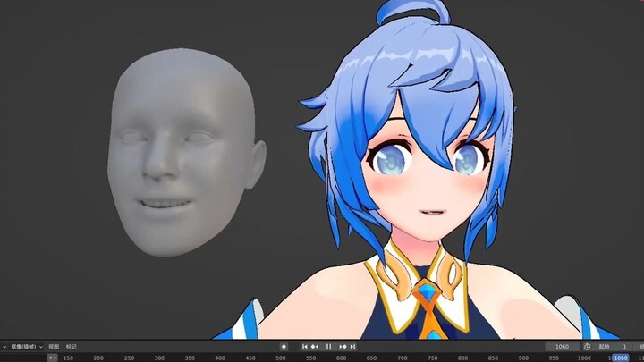The height and width of the screenshot is (362, 644).
Task: Open the editor type dropdown chevron
Action: pos(4,347)
